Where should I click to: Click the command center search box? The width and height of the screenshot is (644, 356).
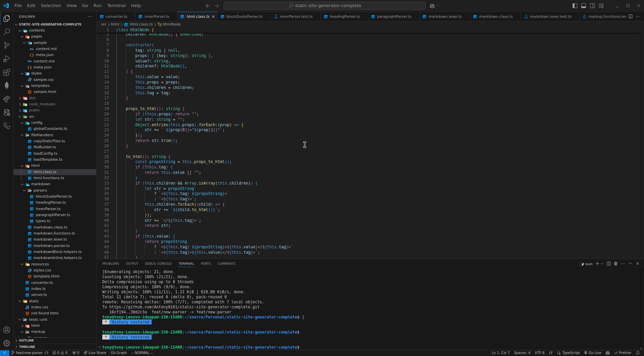click(x=324, y=6)
